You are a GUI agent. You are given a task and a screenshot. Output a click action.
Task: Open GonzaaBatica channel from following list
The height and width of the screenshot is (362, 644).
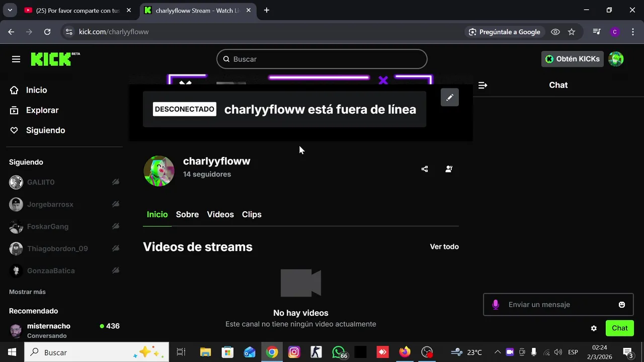coord(51,270)
